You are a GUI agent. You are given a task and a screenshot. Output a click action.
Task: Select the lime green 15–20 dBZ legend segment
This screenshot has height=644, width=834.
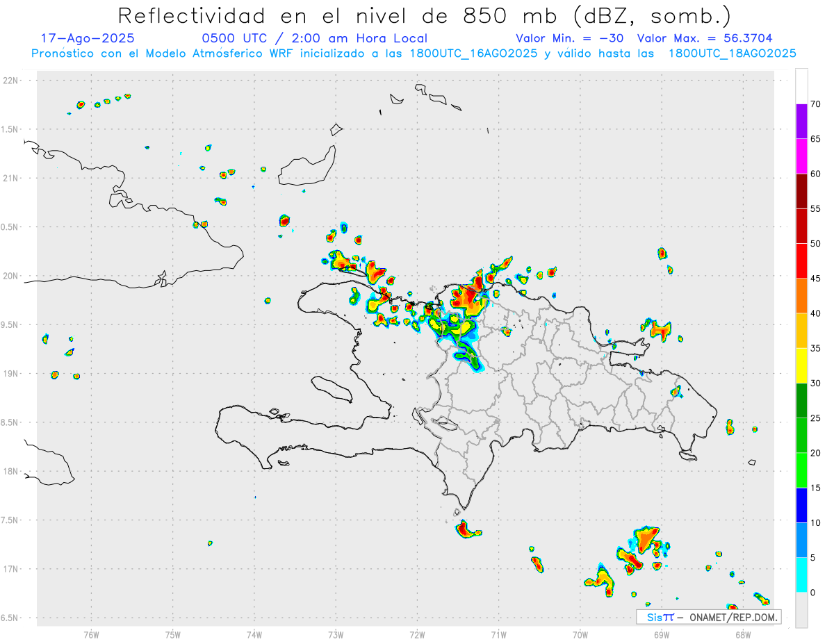[801, 470]
